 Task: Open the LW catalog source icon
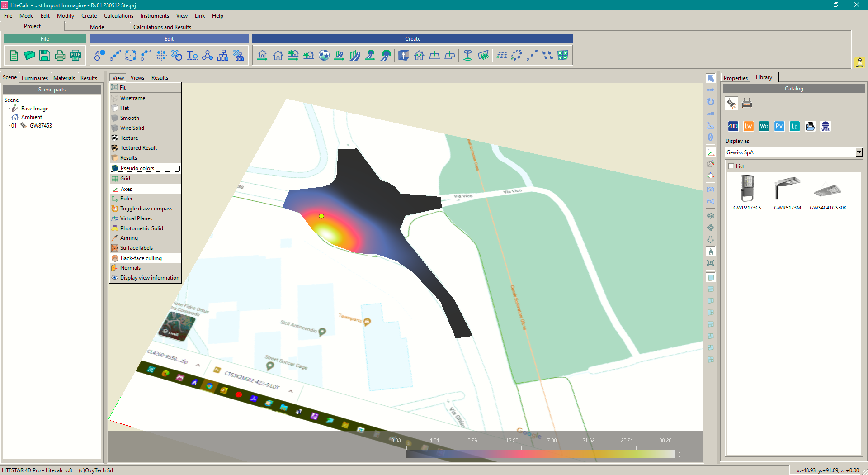749,126
